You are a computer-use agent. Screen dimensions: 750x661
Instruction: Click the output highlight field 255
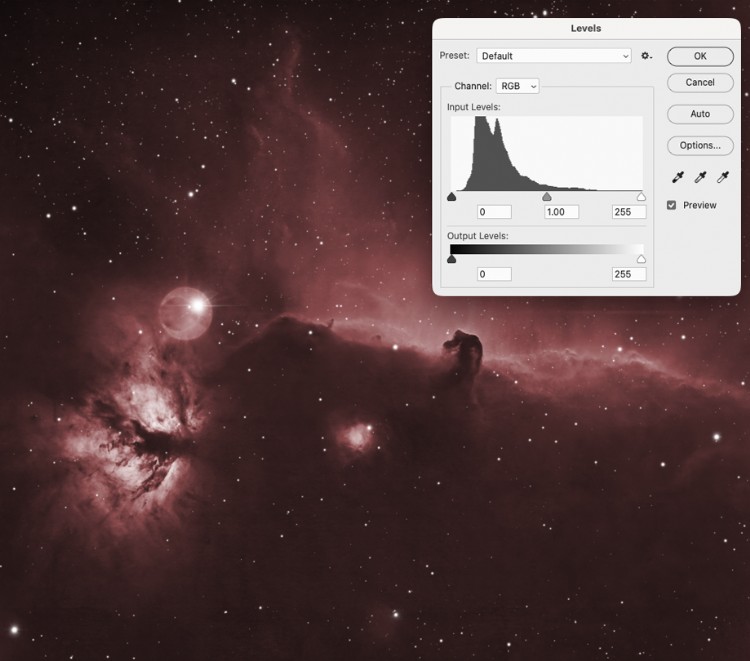tap(629, 274)
